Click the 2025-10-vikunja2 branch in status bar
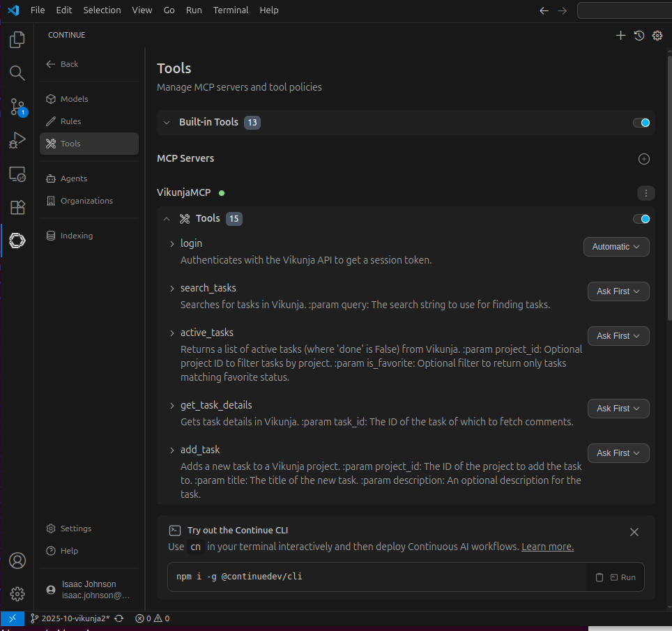This screenshot has width=672, height=631. pos(70,618)
